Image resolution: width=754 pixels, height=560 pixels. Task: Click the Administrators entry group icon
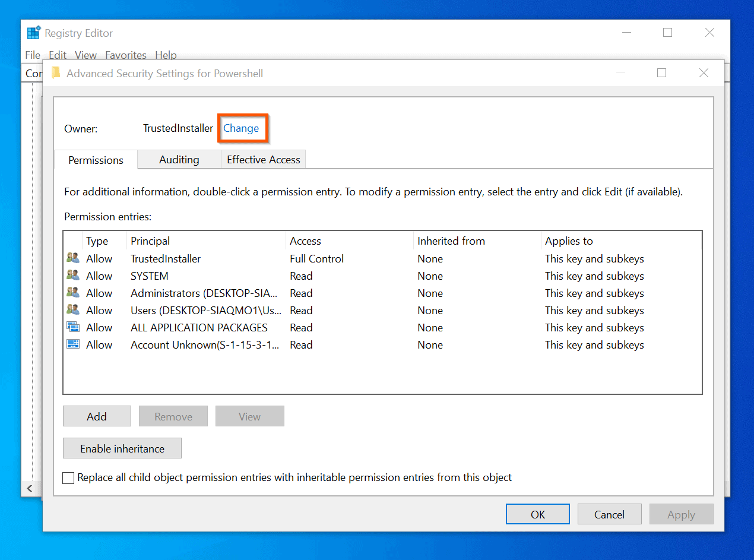point(73,293)
